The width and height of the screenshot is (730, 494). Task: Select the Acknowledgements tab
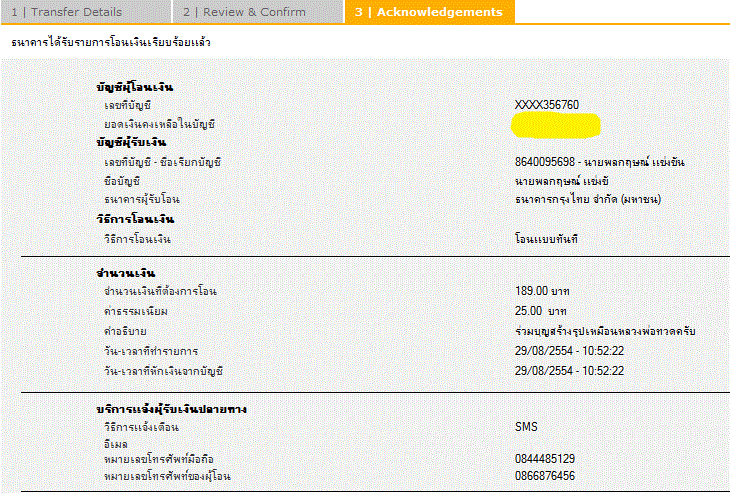(429, 12)
